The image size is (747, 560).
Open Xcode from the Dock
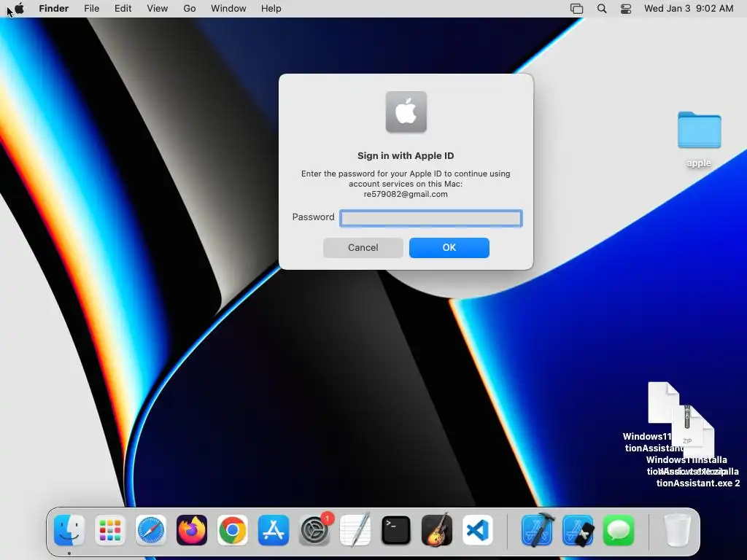tap(537, 530)
